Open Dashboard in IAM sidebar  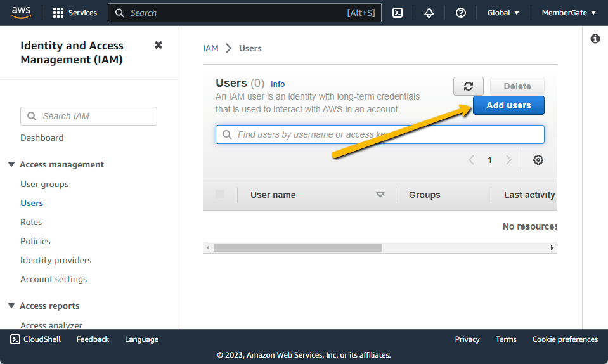(x=42, y=138)
